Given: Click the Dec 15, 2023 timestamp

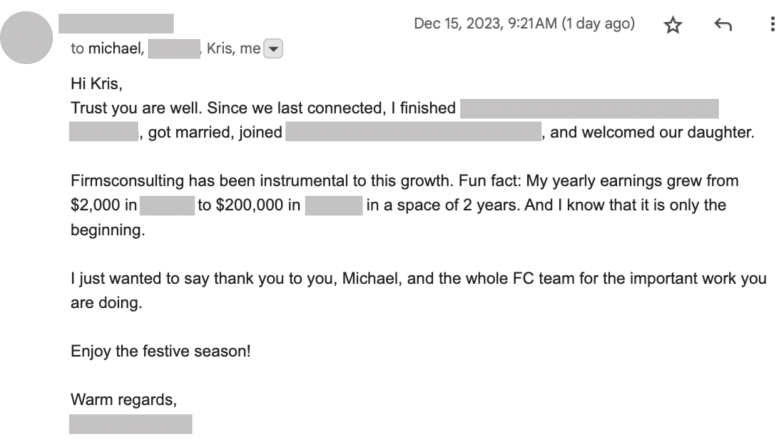Looking at the screenshot, I should tap(524, 25).
